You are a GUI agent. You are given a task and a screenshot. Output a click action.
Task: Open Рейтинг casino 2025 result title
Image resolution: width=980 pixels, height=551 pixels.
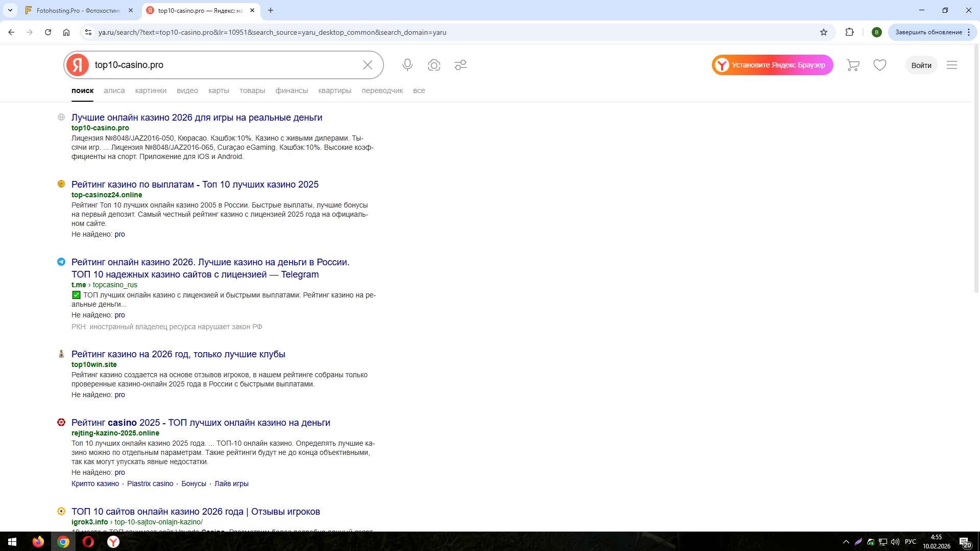(x=201, y=423)
